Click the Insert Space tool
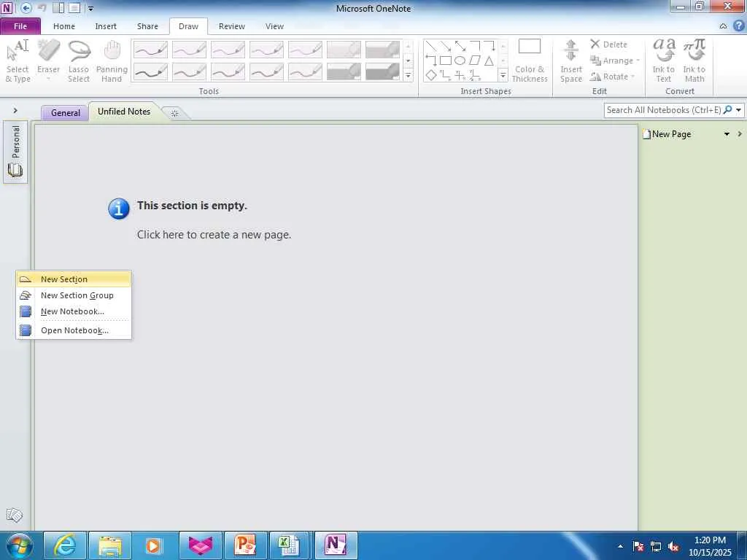 pyautogui.click(x=570, y=61)
